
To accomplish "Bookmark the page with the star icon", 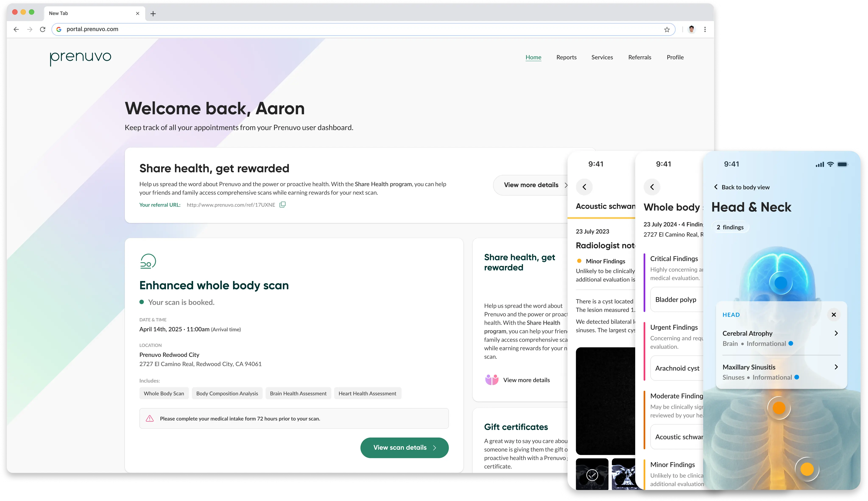I will pos(667,30).
